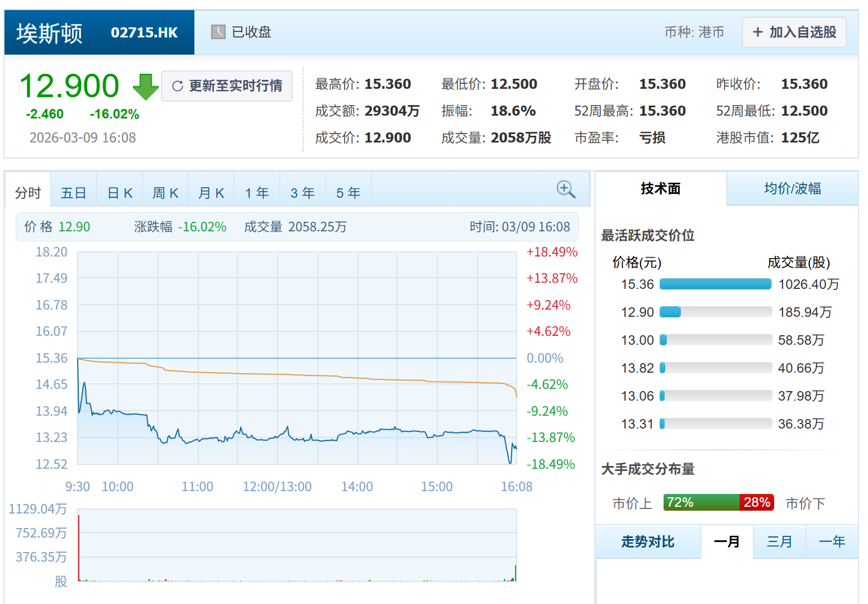Select the 一年 comparison period

[832, 541]
